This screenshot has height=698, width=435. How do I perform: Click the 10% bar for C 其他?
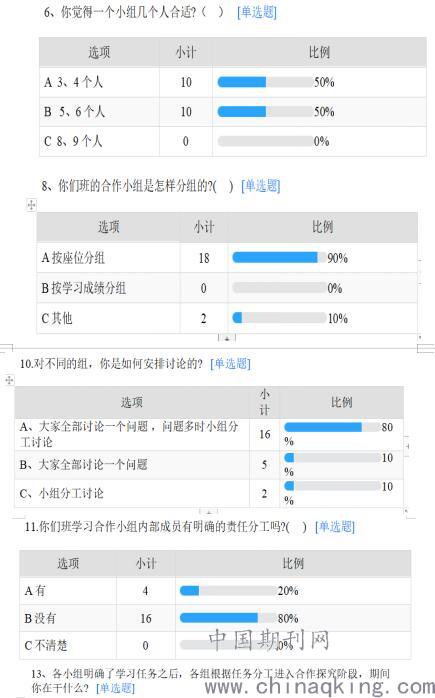coord(279,318)
